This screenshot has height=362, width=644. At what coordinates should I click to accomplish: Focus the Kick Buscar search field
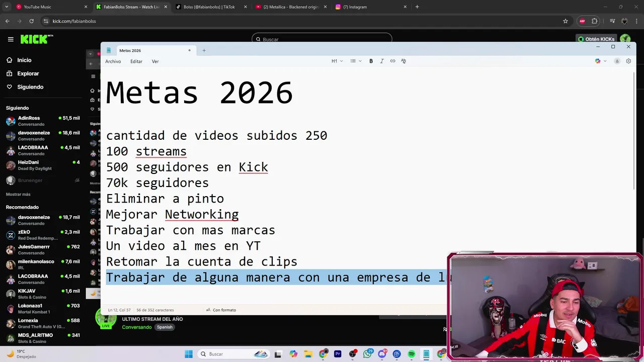coord(322,39)
